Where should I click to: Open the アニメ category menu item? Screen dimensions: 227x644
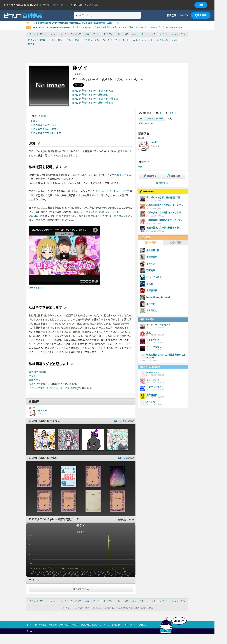click(32, 34)
